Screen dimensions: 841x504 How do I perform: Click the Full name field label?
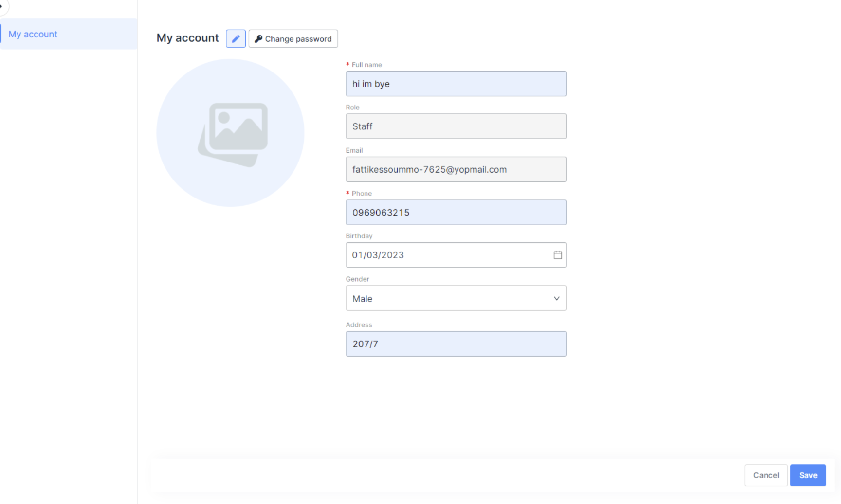click(366, 65)
